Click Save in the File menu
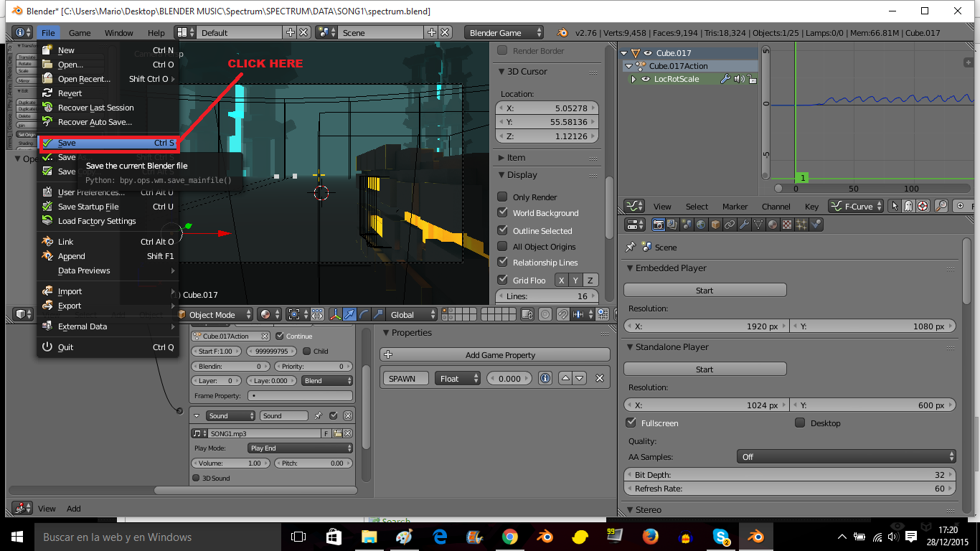Image resolution: width=980 pixels, height=551 pixels. 108,143
